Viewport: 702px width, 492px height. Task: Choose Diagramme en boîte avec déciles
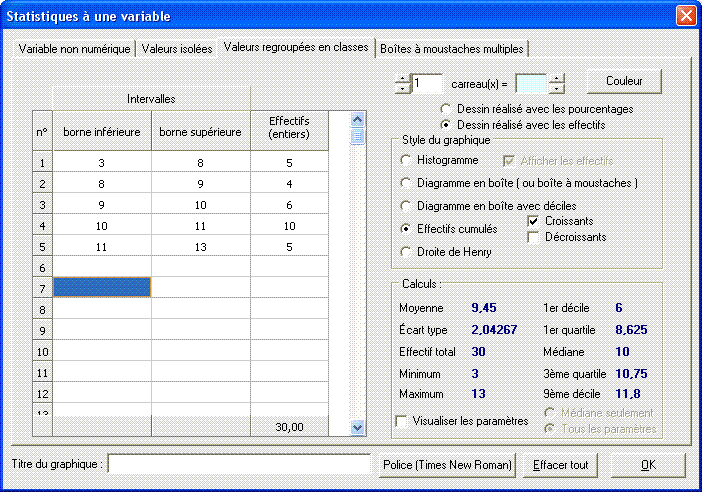tap(406, 206)
